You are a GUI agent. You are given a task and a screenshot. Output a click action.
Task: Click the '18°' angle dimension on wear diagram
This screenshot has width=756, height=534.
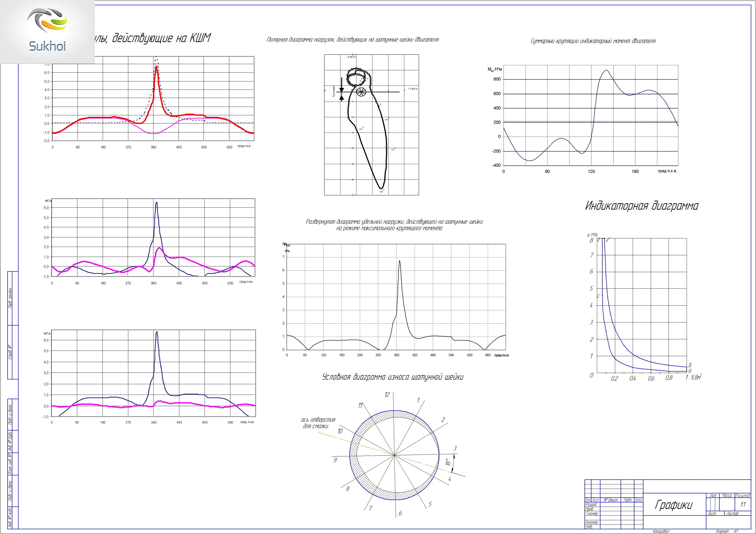coord(448,462)
